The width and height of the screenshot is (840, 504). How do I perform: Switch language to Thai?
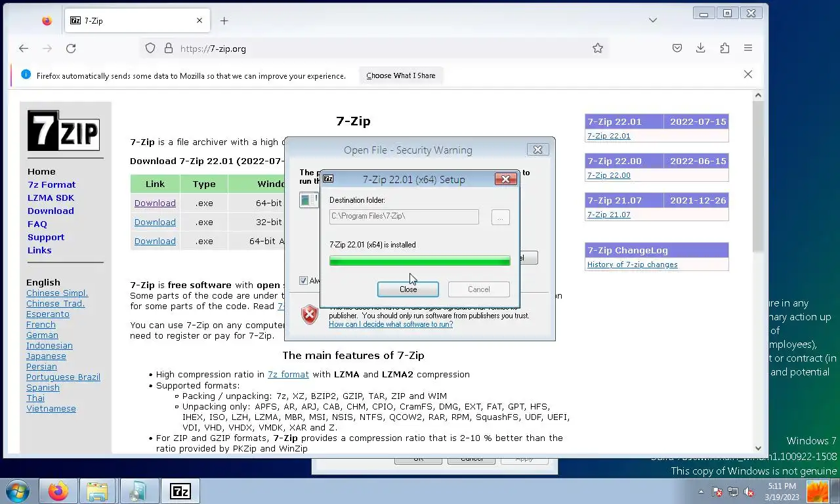pos(35,398)
